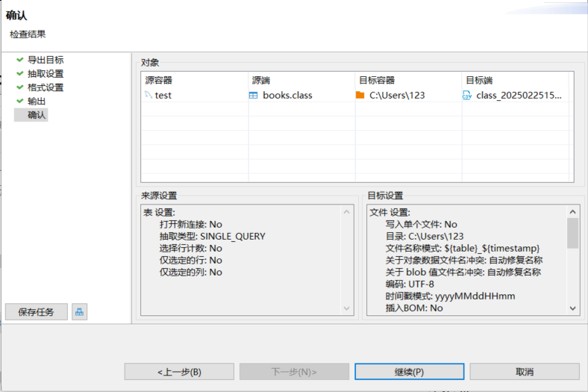Click the 目标设置 scrollbar thumb
This screenshot has width=588, height=392.
point(572,232)
